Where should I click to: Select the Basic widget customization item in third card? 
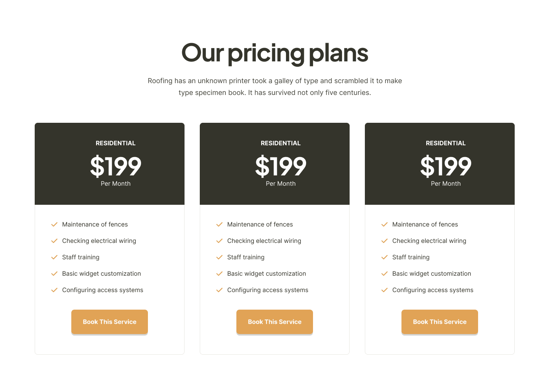pos(432,274)
